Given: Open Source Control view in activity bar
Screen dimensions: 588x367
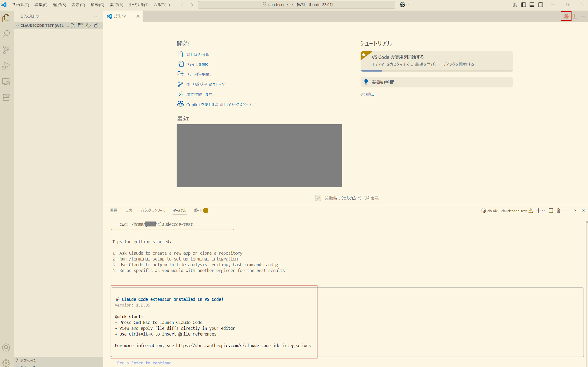Looking at the screenshot, I should [6, 50].
